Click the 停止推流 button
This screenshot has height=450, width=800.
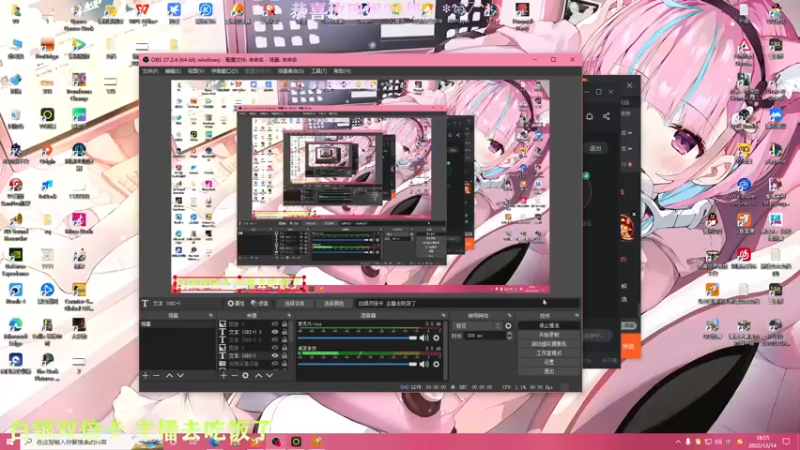click(x=549, y=326)
